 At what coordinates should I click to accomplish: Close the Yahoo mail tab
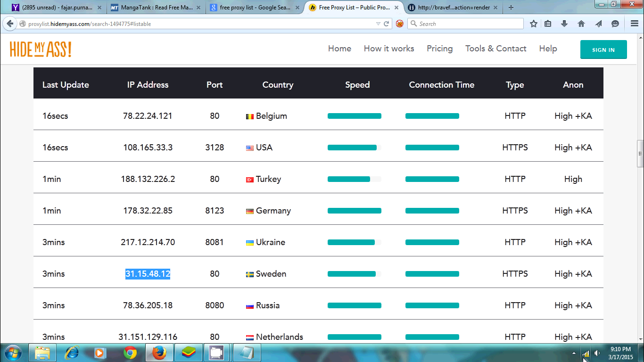99,8
